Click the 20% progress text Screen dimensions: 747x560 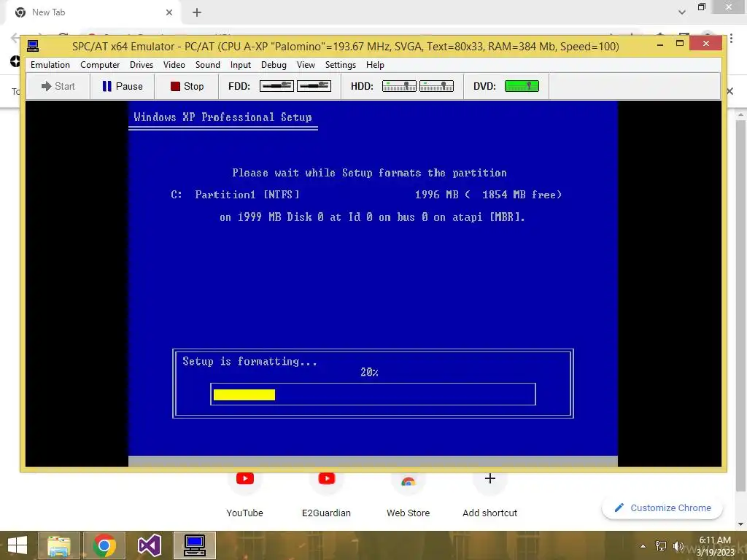(369, 373)
